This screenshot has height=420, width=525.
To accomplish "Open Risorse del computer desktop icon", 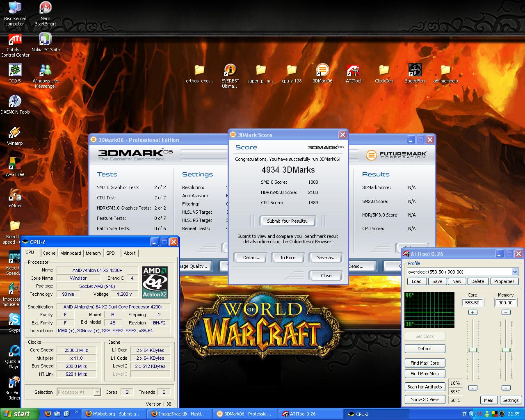I will [15, 14].
